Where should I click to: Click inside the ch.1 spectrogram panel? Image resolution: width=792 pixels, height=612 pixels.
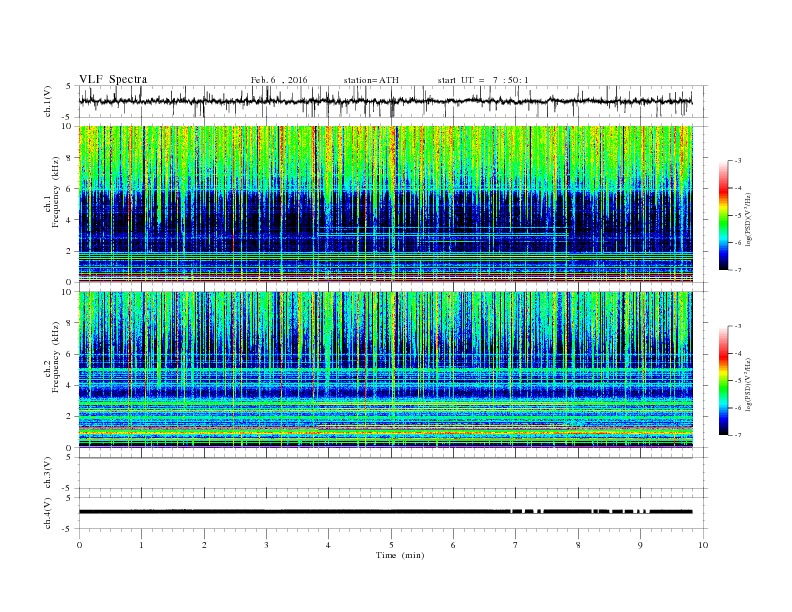[385, 204]
